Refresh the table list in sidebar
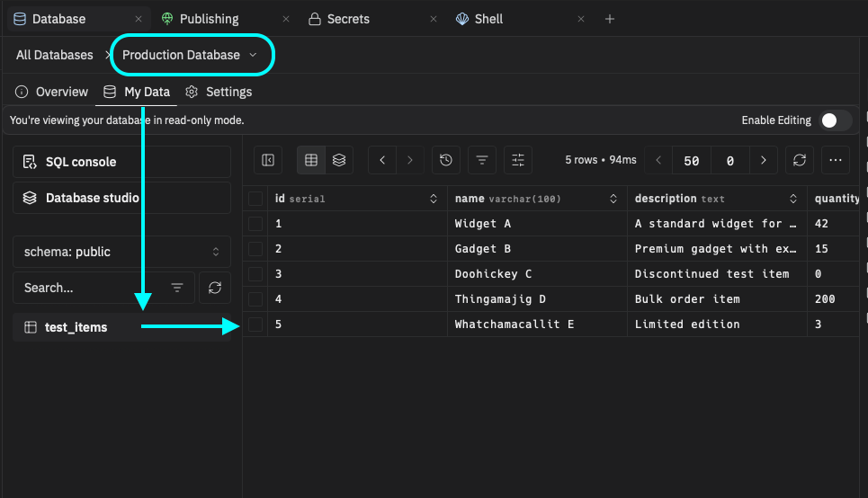 coord(215,288)
